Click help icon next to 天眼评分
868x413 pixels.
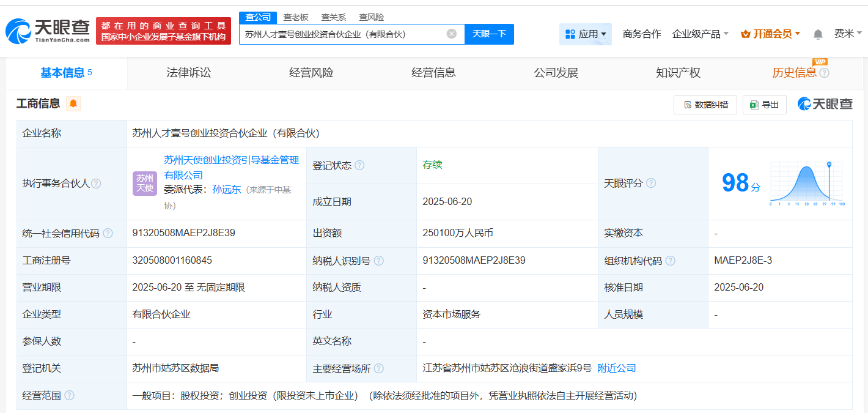(651, 184)
